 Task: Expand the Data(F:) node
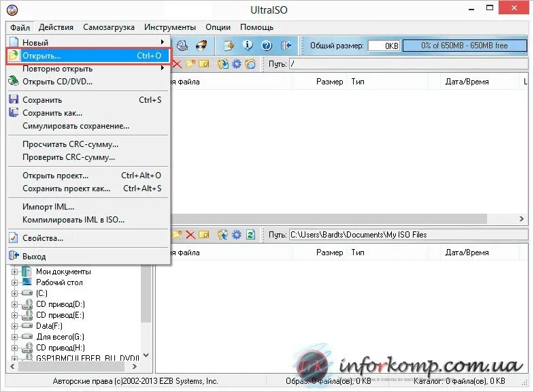pos(14,326)
